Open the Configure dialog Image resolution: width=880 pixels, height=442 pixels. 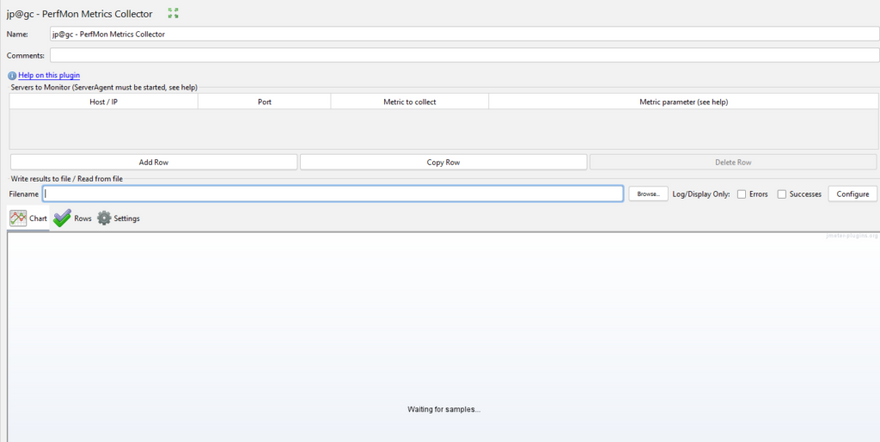[x=852, y=194]
